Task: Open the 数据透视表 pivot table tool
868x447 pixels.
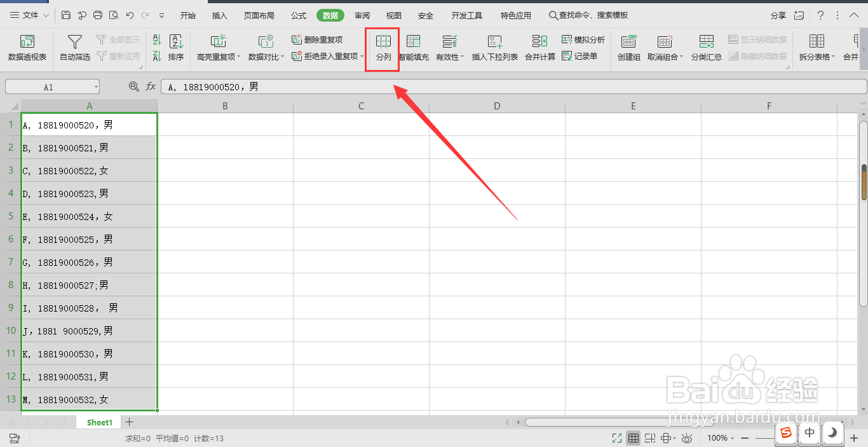Action: click(27, 48)
